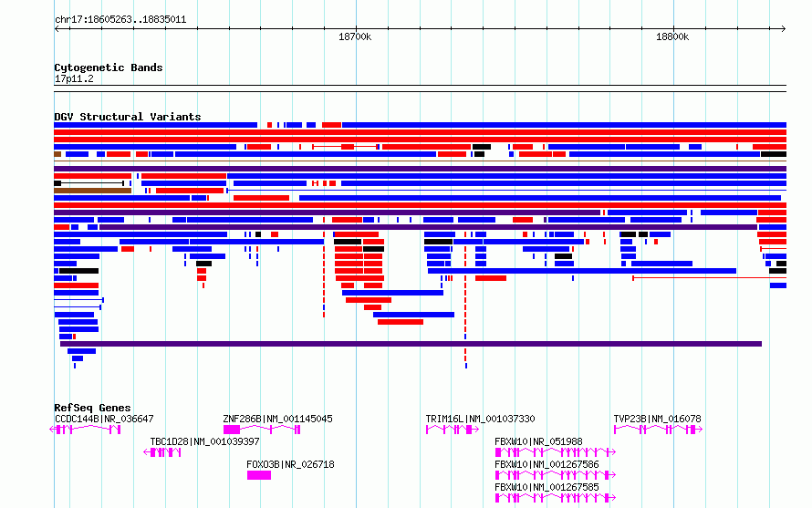Click the 18800k ruler label

click(x=672, y=36)
